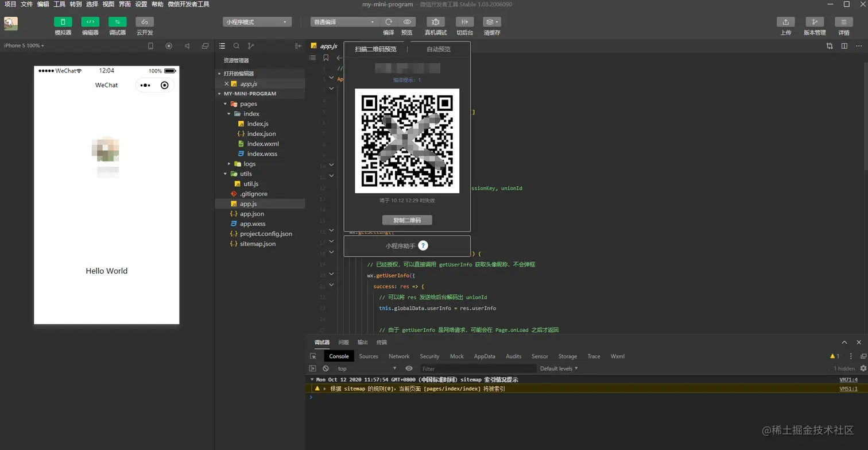This screenshot has height=450, width=868.
Task: Switch to the Network debugger tab
Action: pyautogui.click(x=399, y=356)
